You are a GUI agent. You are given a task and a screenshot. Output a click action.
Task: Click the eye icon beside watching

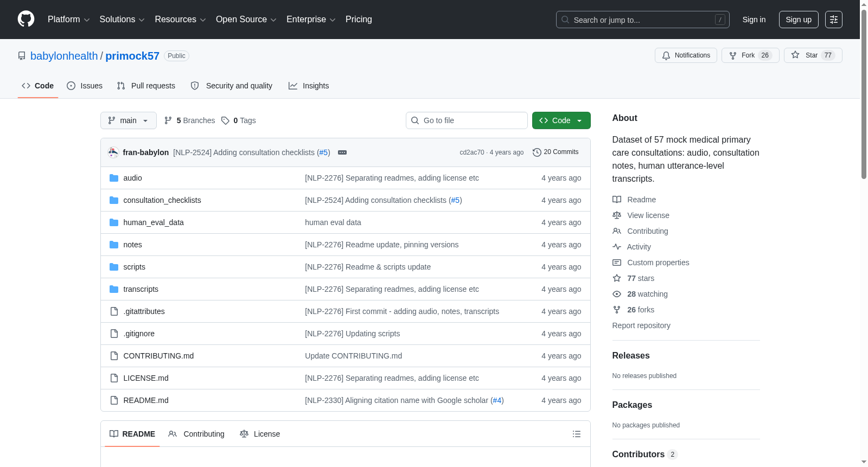click(x=617, y=294)
